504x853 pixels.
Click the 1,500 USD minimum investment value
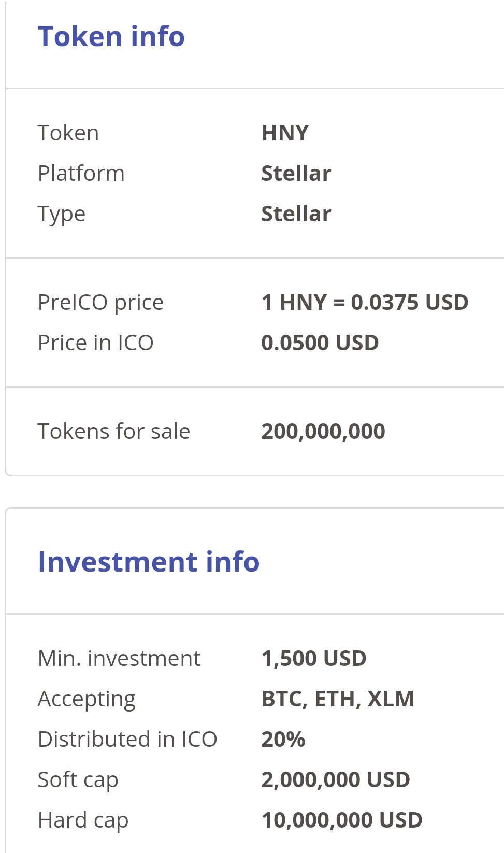[314, 659]
